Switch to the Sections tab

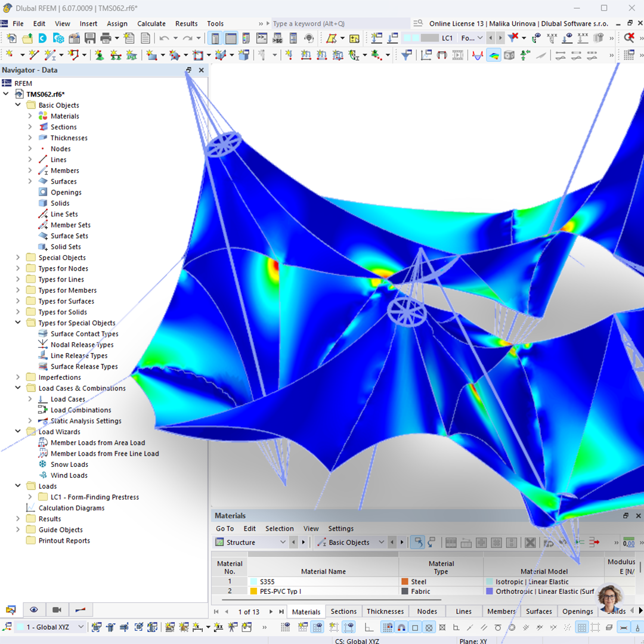click(343, 611)
